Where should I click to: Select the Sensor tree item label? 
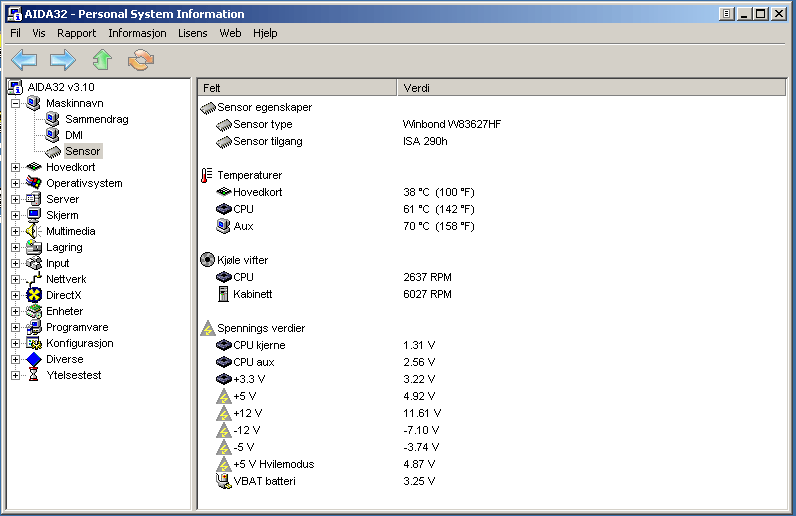pyautogui.click(x=82, y=151)
